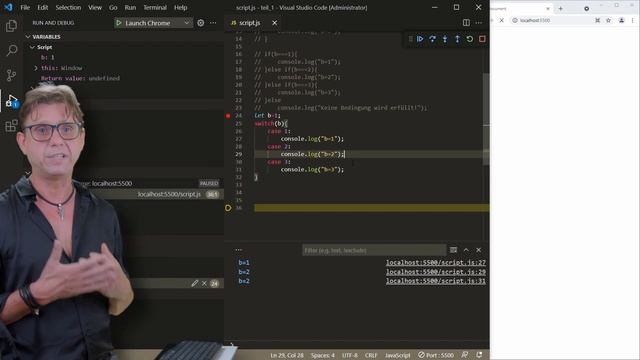Open link localhost:5500/script.js:31

click(x=436, y=281)
